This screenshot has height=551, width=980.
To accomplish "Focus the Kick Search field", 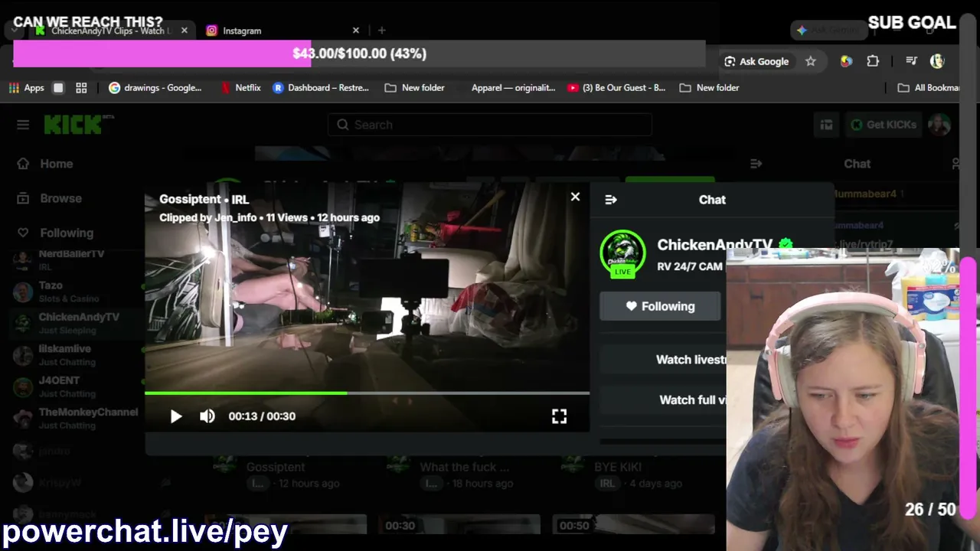I will click(x=490, y=125).
